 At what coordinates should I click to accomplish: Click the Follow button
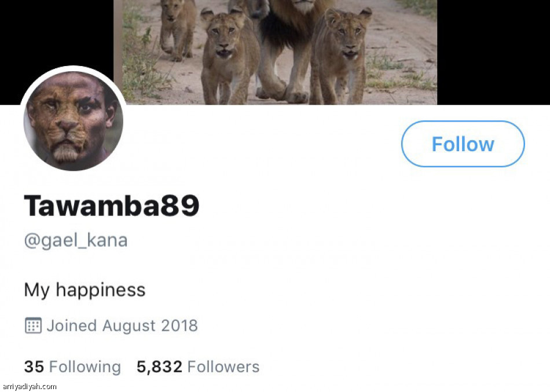click(x=463, y=144)
